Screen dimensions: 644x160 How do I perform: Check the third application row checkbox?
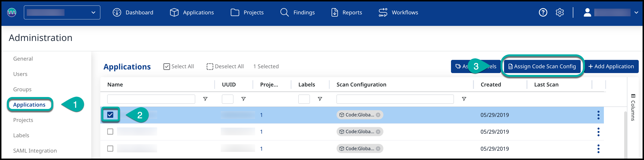[110, 149]
